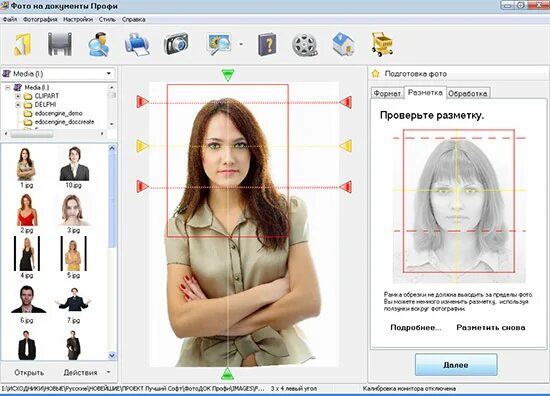
Task: Click the person search toolbar icon
Action: (98, 44)
